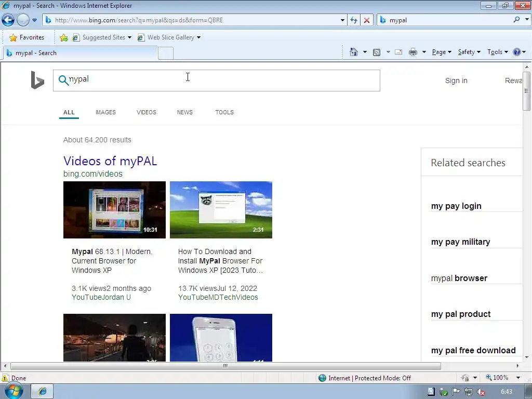Click the Home page icon
532x399 pixels.
click(353, 52)
